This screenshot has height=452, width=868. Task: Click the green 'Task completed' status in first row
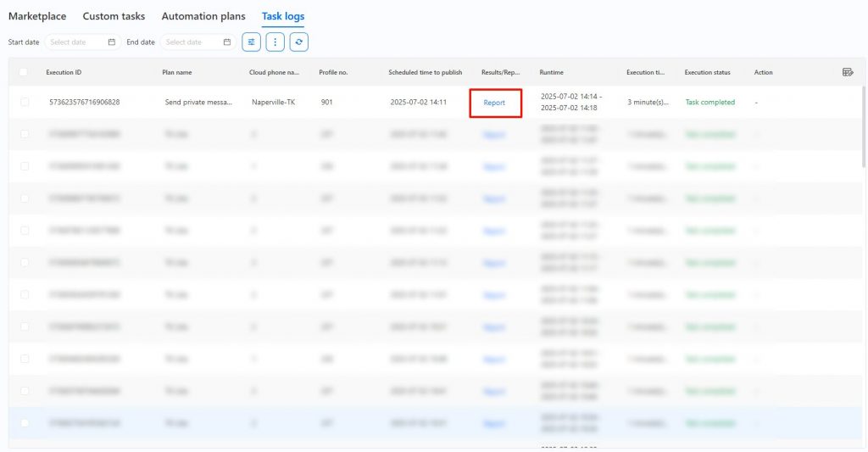click(x=710, y=102)
